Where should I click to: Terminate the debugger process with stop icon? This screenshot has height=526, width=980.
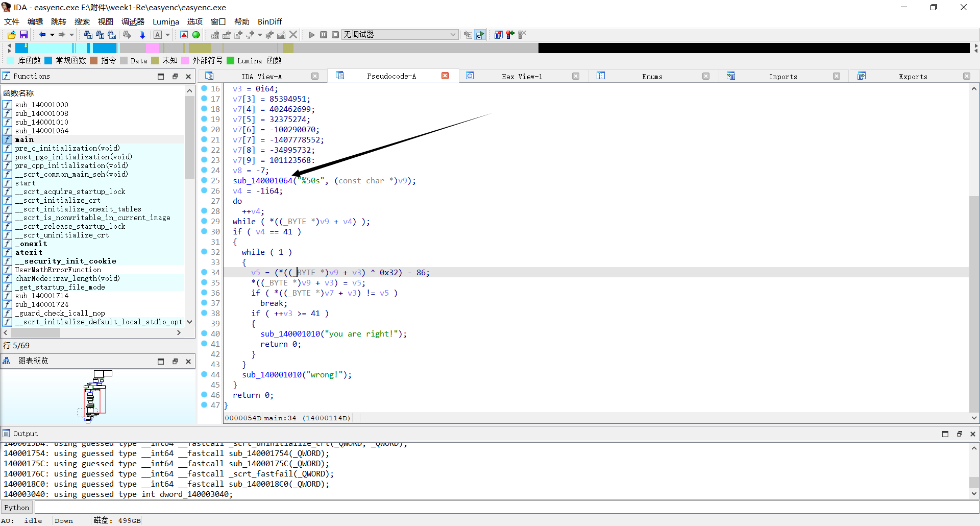pyautogui.click(x=335, y=35)
